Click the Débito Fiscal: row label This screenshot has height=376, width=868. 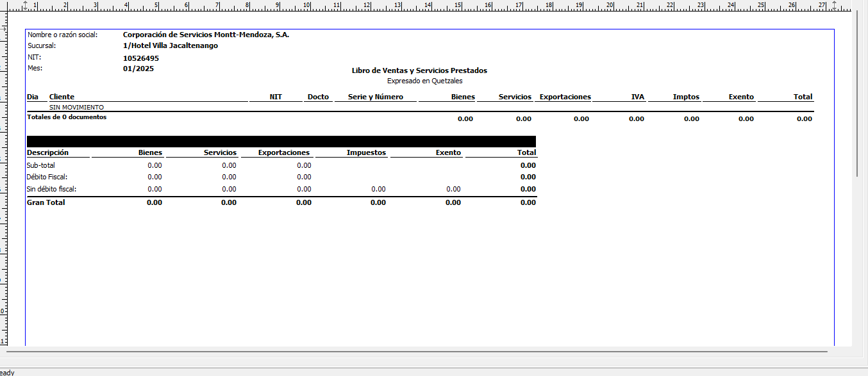[47, 177]
